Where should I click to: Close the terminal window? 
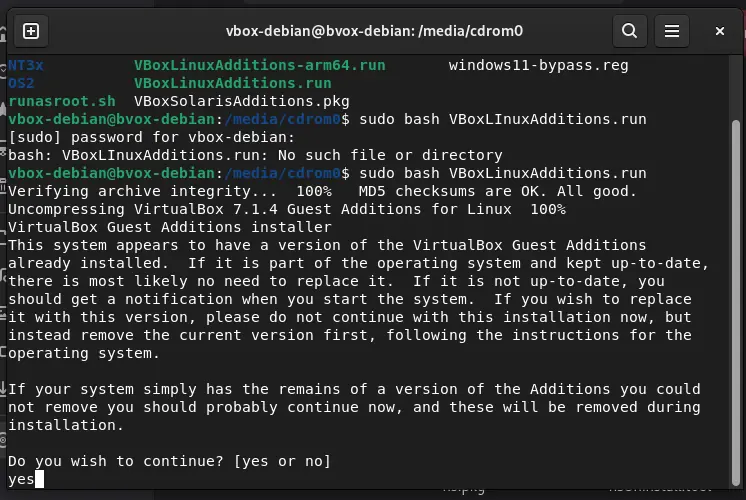click(719, 31)
